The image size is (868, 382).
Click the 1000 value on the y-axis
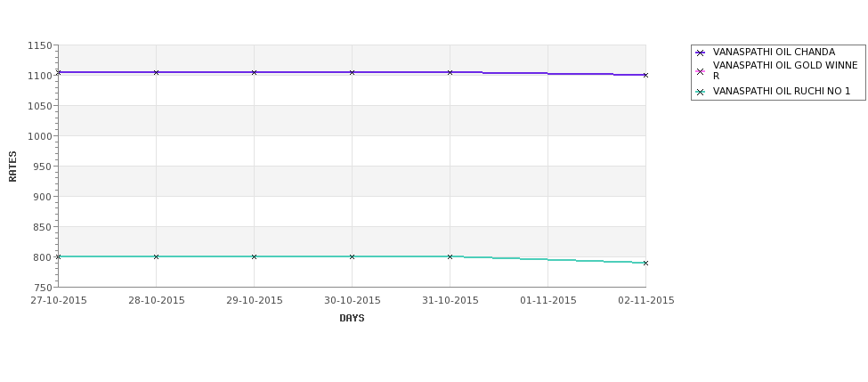(x=40, y=136)
